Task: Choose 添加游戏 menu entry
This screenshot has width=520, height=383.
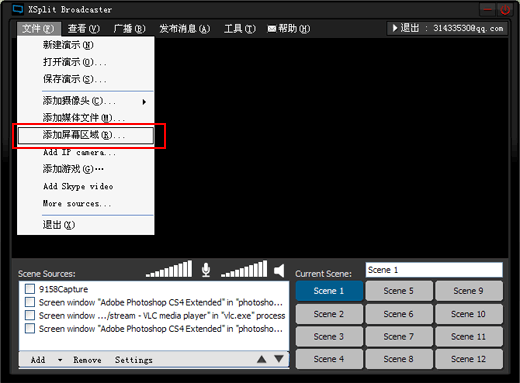Action: click(x=86, y=169)
